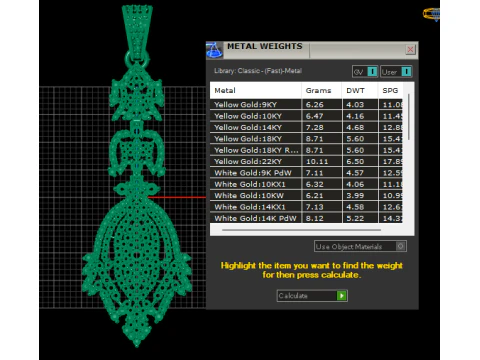Screen dimensions: 480x360
Task: Select the White Gold:10KW row
Action: coord(306,195)
